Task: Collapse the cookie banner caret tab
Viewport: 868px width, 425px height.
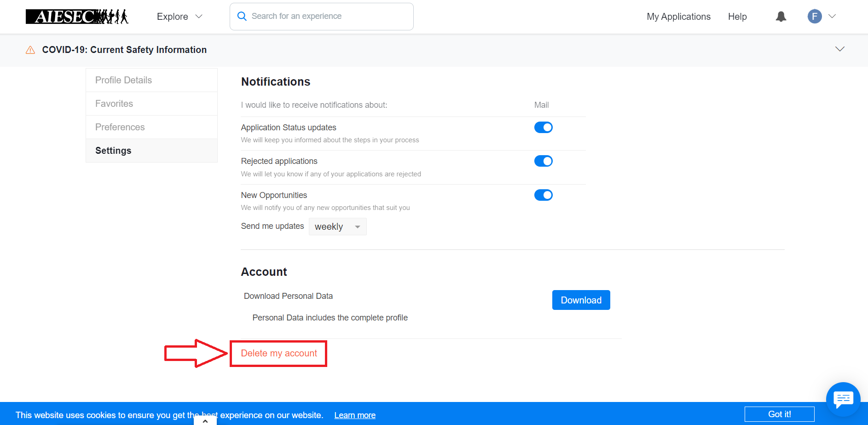Action: click(205, 420)
